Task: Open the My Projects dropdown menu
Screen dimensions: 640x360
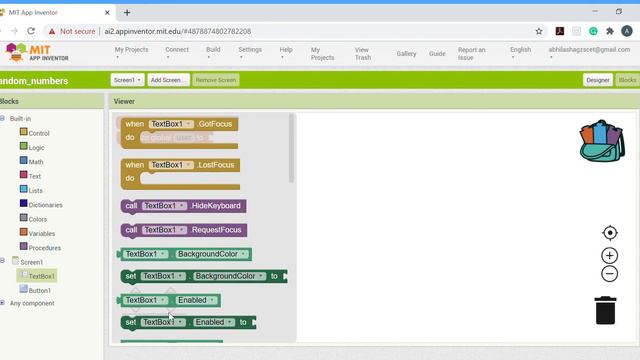Action: [131, 53]
